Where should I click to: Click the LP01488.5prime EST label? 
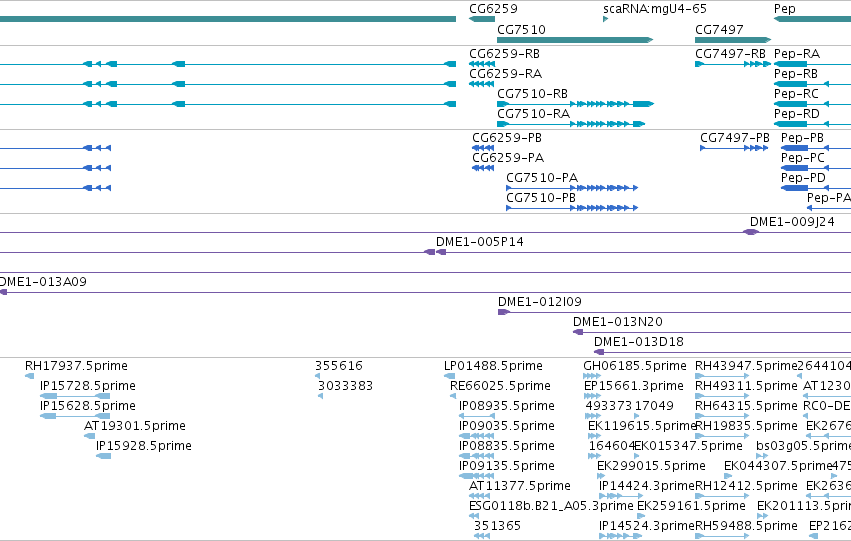pos(493,366)
